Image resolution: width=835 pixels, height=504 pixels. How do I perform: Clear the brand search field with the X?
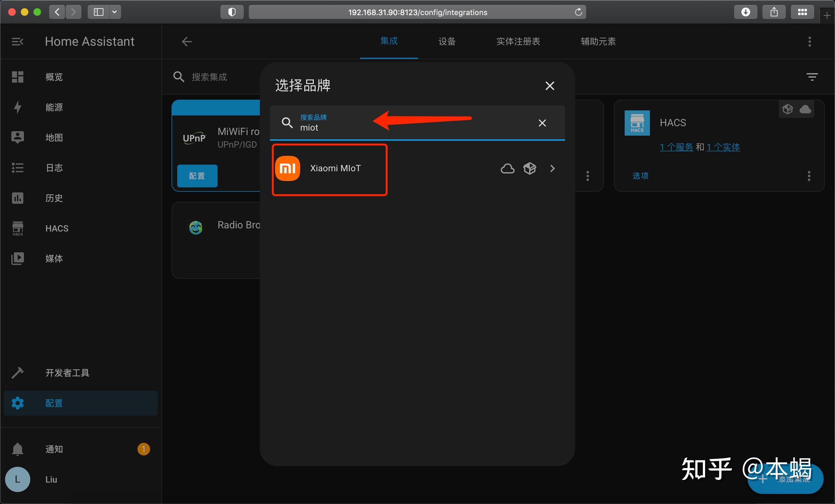542,123
